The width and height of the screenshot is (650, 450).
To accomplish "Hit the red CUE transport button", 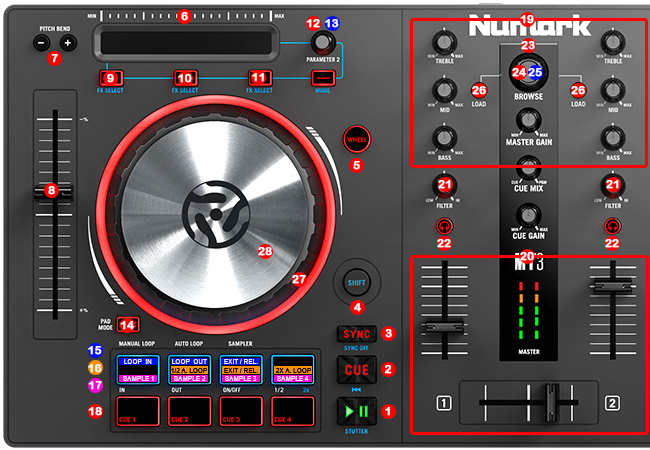I will 356,370.
